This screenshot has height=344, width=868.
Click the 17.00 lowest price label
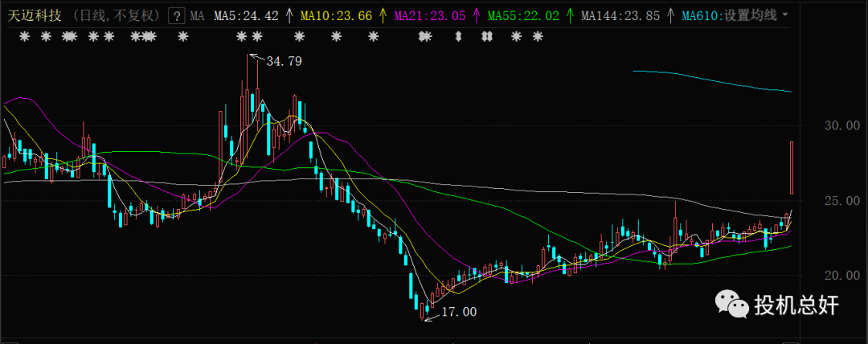tap(459, 312)
